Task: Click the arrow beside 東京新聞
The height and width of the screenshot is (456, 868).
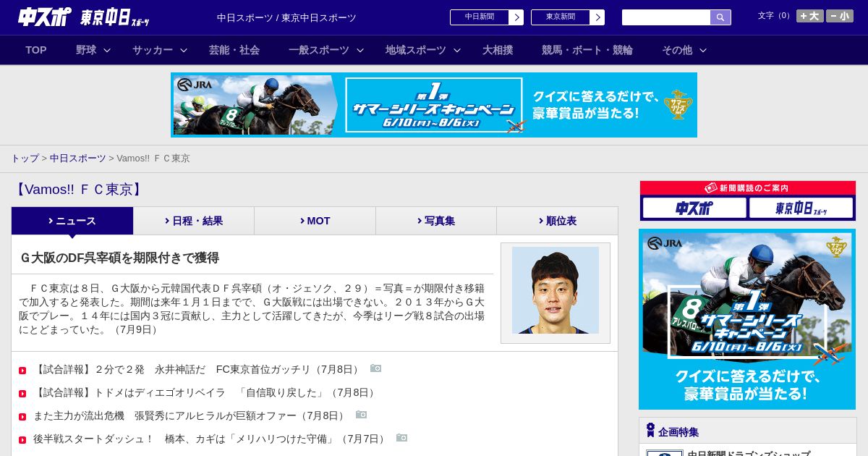Action: pos(597,17)
